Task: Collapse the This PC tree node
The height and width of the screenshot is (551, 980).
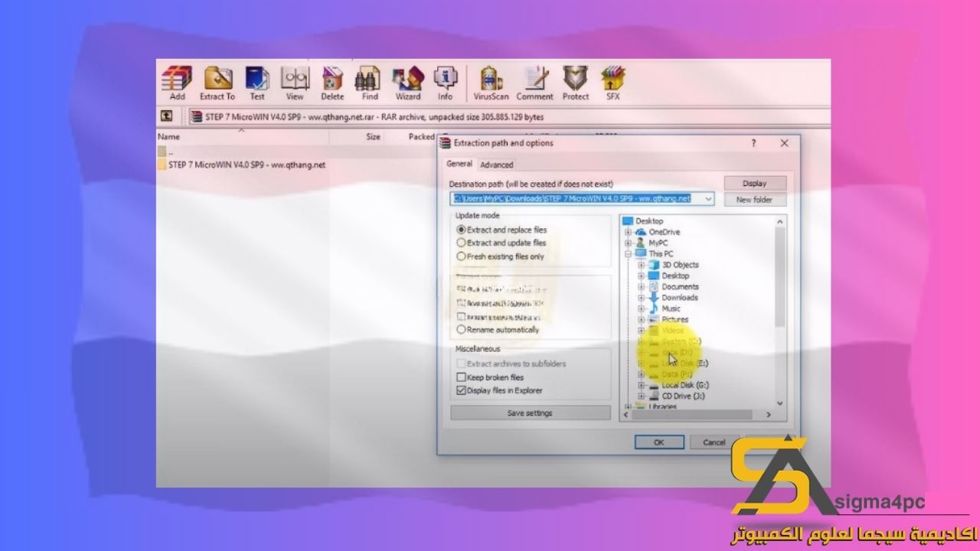Action: 629,253
